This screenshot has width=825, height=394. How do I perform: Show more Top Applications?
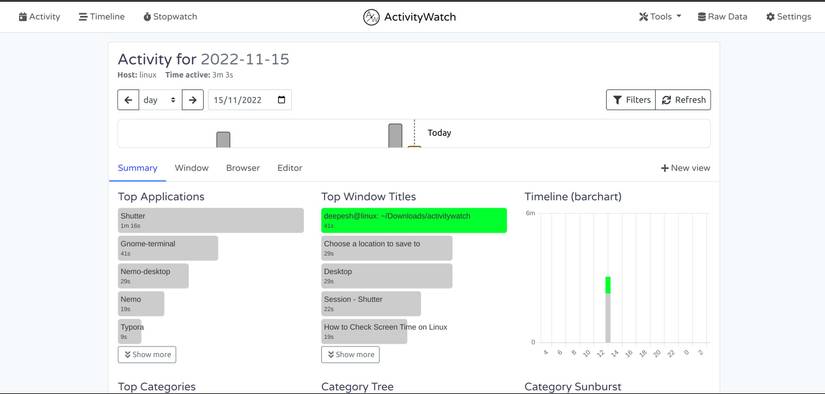[147, 355]
